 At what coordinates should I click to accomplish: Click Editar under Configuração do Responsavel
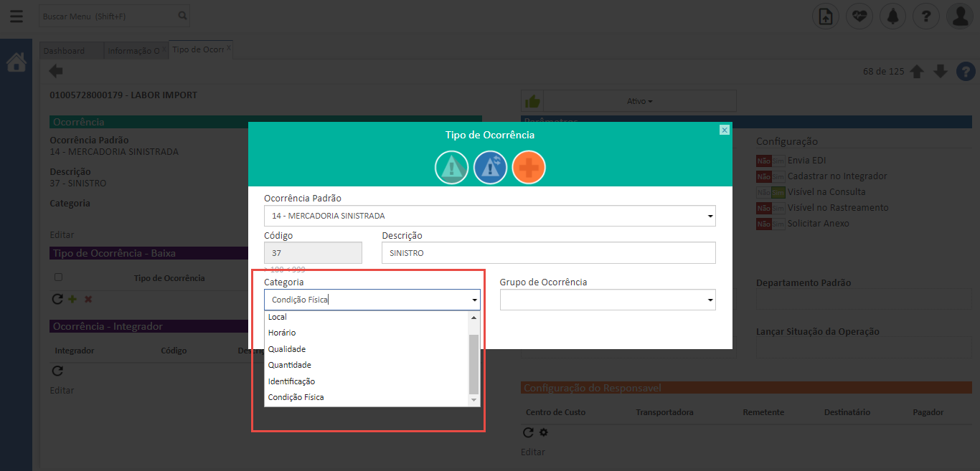tap(533, 452)
